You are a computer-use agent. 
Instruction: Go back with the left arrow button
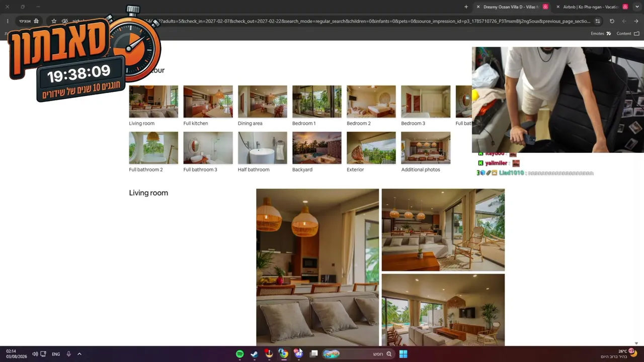624,21
